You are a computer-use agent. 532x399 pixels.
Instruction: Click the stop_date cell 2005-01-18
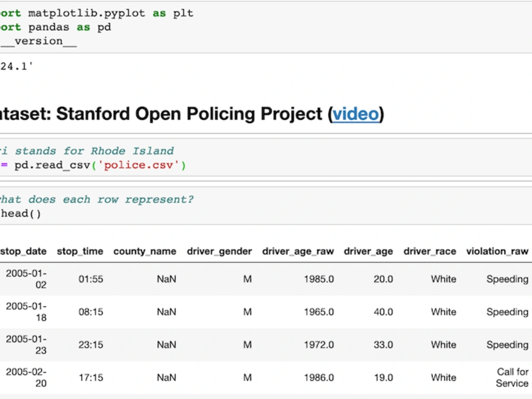coord(26,312)
